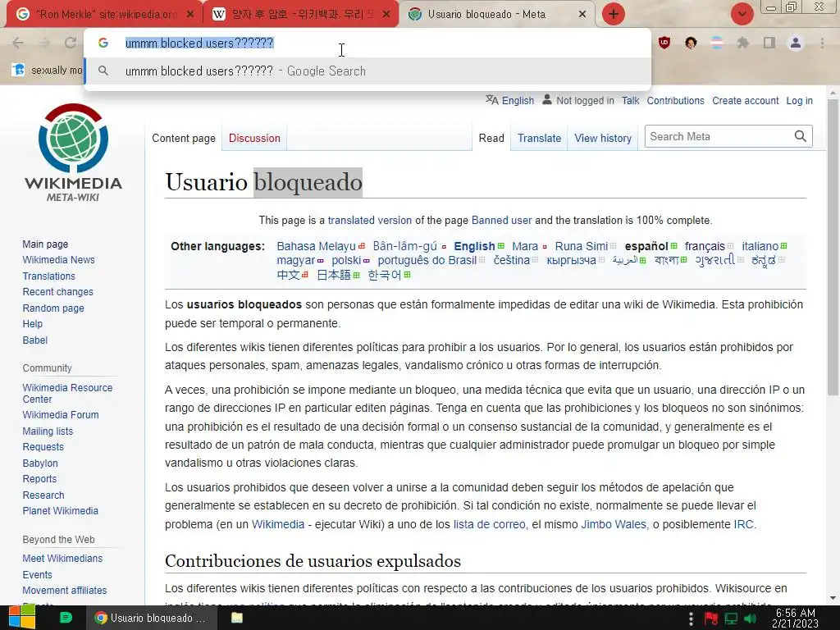Image resolution: width=840 pixels, height=630 pixels.
Task: Switch language to français
Action: click(x=705, y=246)
